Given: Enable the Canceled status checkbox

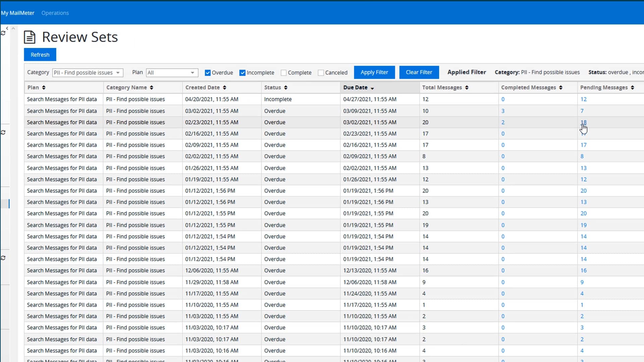Looking at the screenshot, I should pos(321,72).
